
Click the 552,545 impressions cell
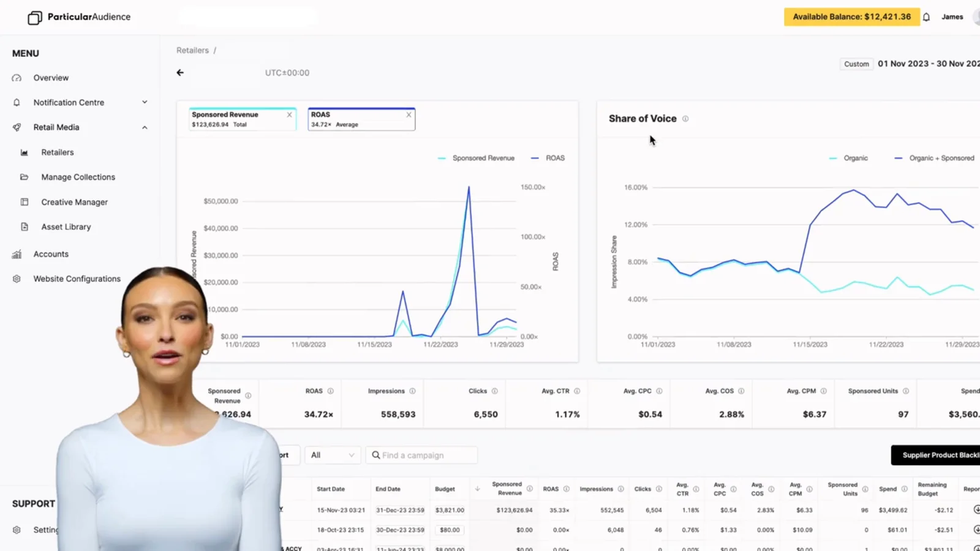[612, 510]
